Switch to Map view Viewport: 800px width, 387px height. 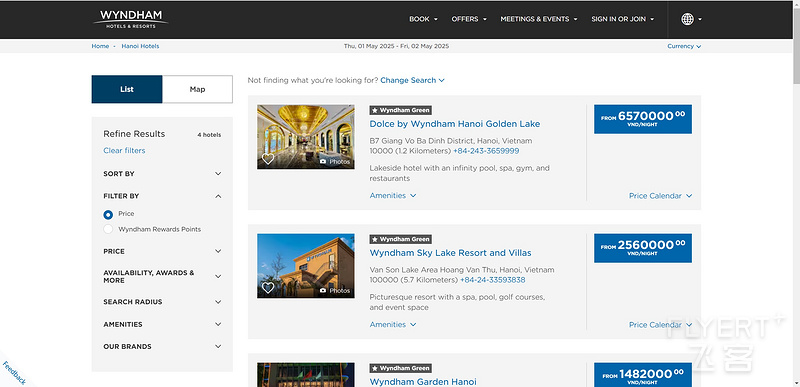197,89
